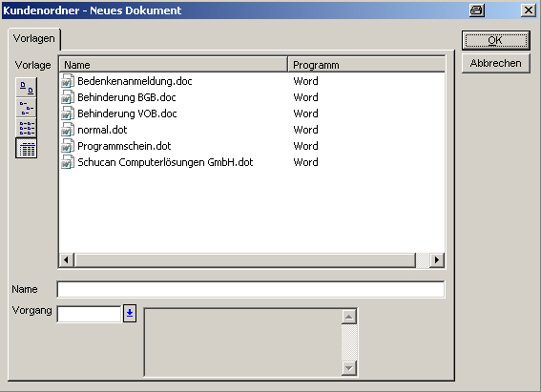Click Word cell in Bedenkenanmeldung.doc row
The width and height of the screenshot is (541, 392).
[x=305, y=81]
